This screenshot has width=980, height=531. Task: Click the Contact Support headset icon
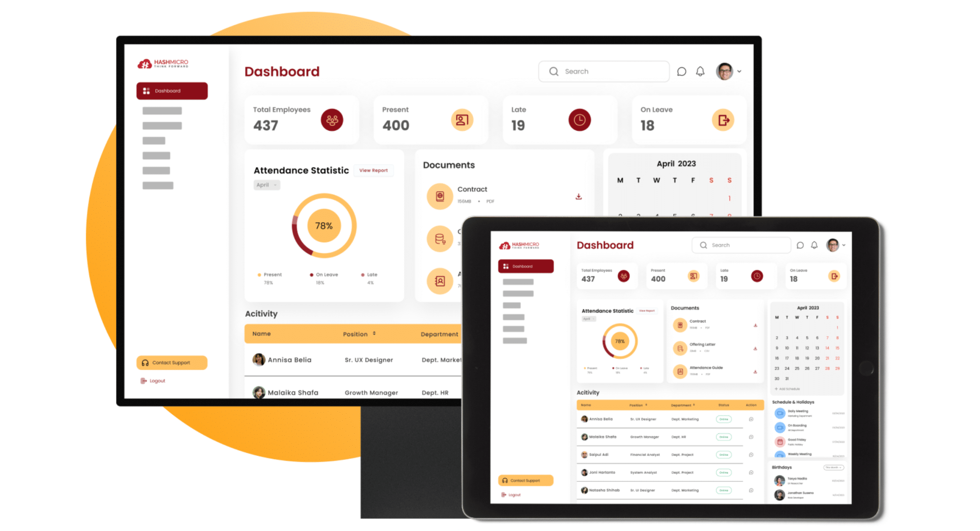pyautogui.click(x=145, y=362)
